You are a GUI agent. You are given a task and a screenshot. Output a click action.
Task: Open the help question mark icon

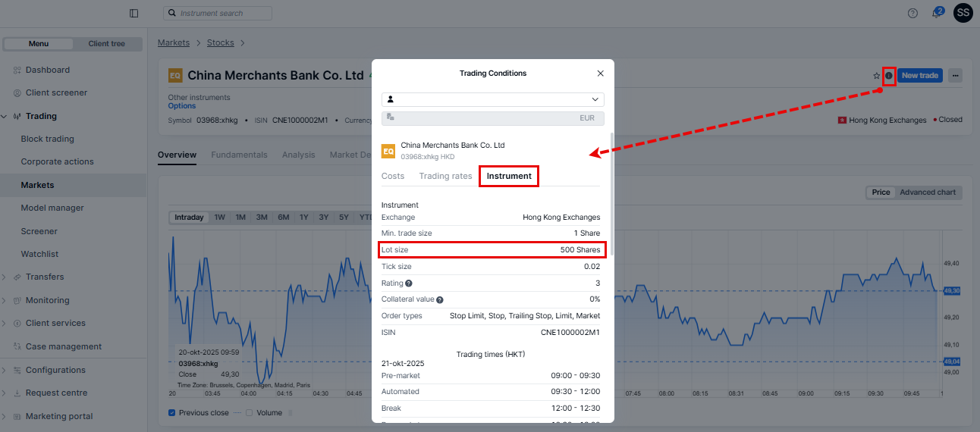click(x=912, y=13)
